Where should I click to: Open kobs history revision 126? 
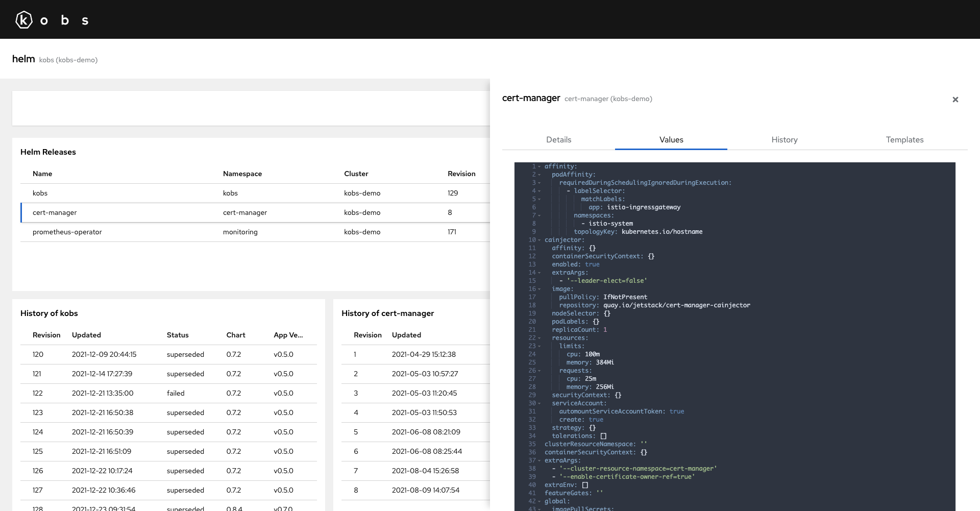[168, 471]
